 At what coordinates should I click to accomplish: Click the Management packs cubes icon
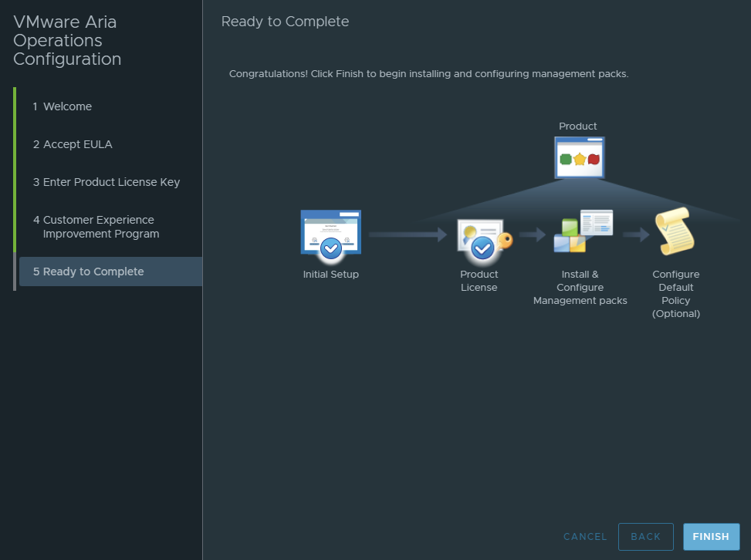(x=583, y=231)
